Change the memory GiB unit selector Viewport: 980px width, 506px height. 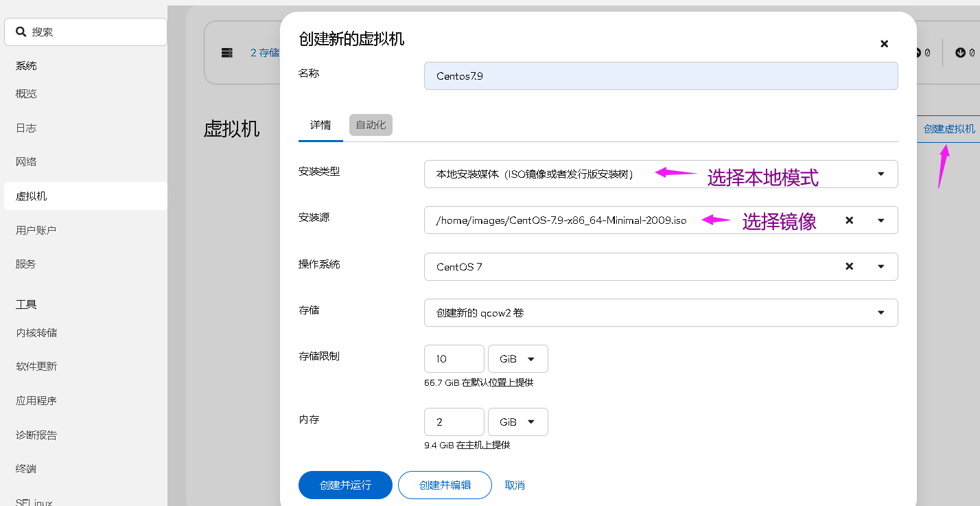517,422
